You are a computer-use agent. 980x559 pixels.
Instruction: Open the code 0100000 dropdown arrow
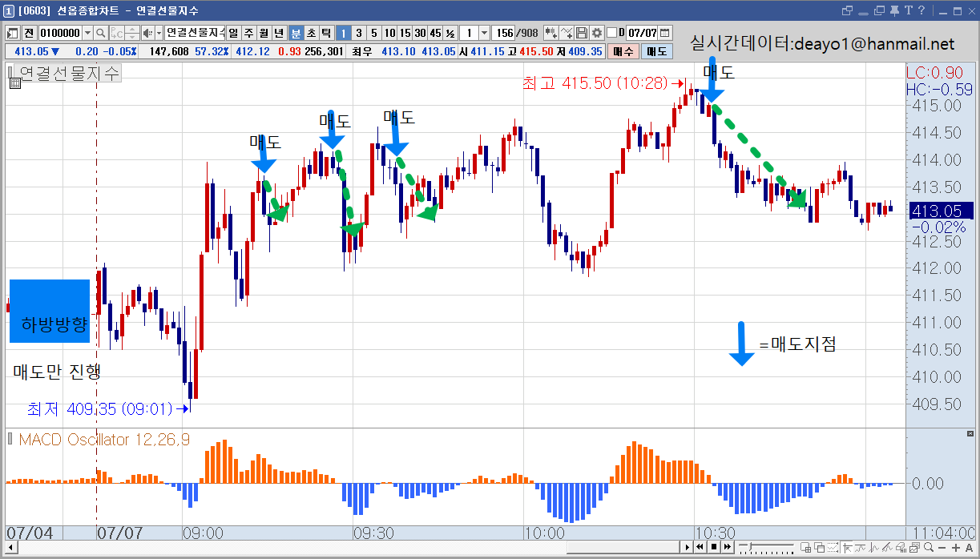(x=87, y=33)
